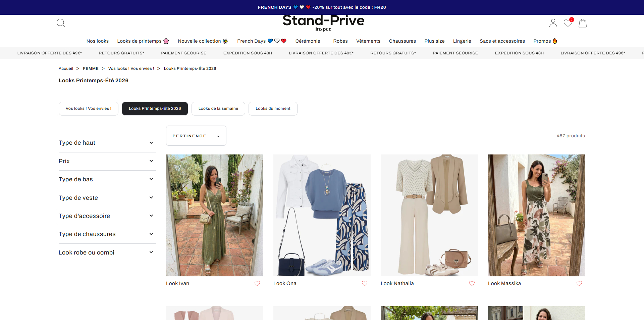Open Look Ivan product image

click(x=215, y=215)
